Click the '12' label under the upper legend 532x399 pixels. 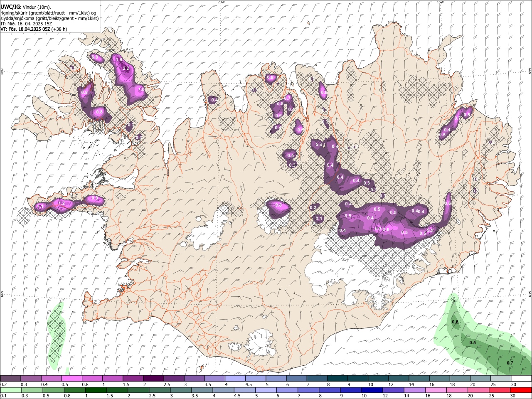click(x=391, y=384)
